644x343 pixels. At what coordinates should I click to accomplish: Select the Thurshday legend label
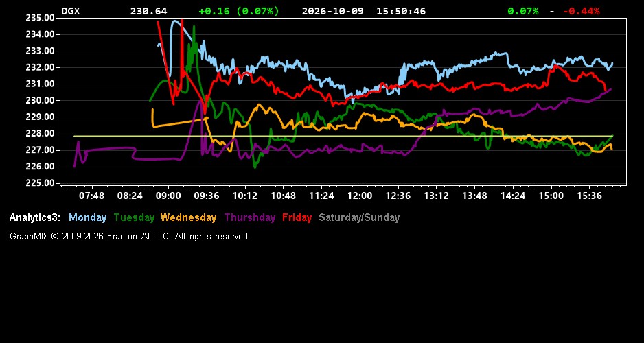(250, 217)
